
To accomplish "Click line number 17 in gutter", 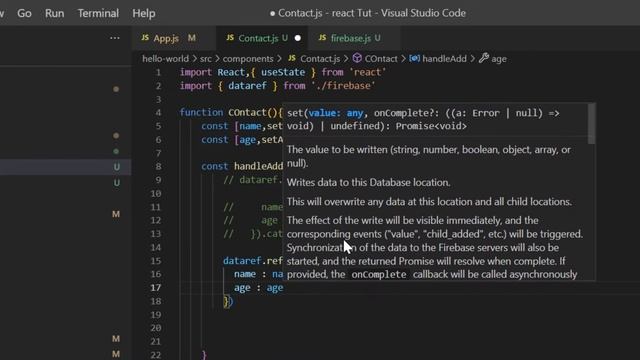I will pyautogui.click(x=156, y=287).
